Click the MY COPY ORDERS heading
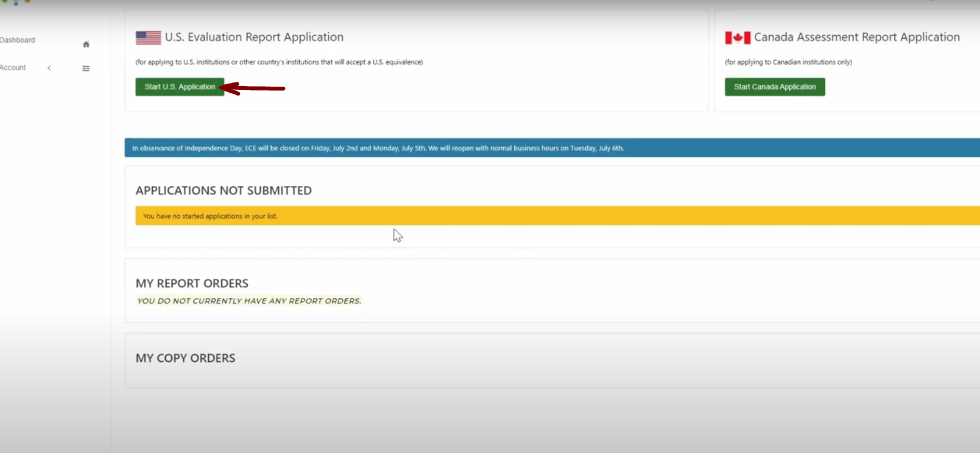Screen dimensions: 980x453 tap(185, 358)
